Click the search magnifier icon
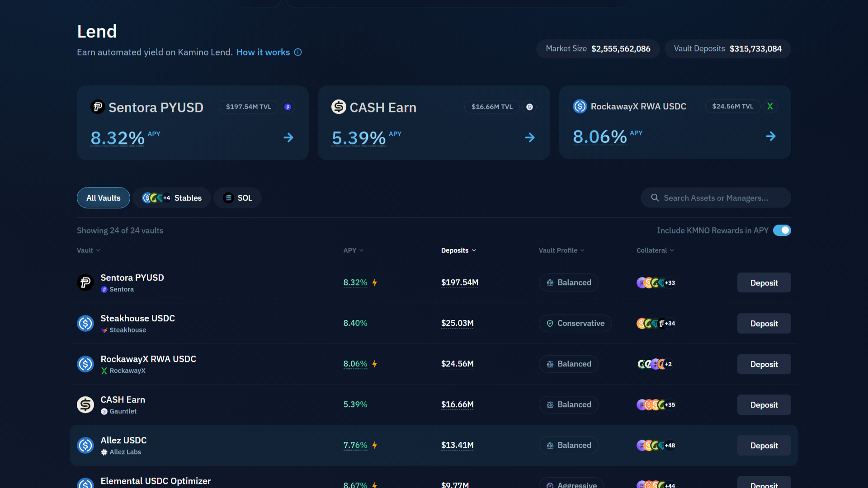 pyautogui.click(x=655, y=197)
